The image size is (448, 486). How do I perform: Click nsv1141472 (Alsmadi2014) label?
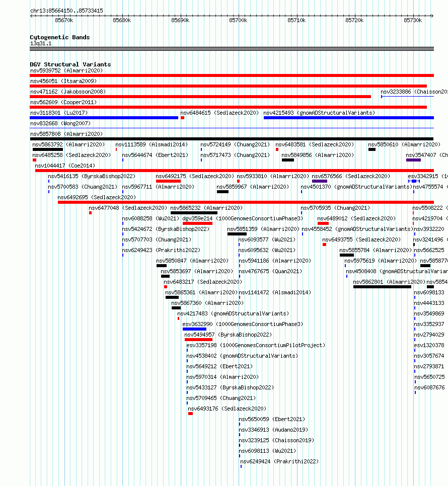275,292
